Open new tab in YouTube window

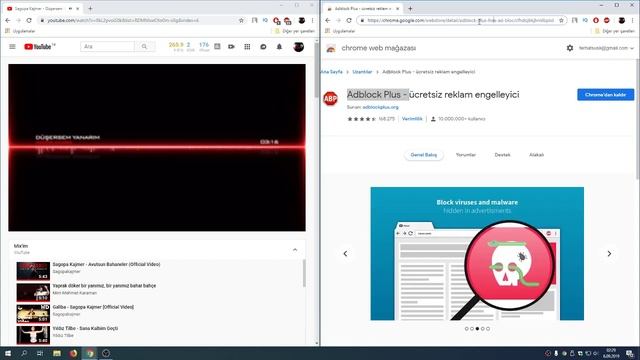point(90,8)
